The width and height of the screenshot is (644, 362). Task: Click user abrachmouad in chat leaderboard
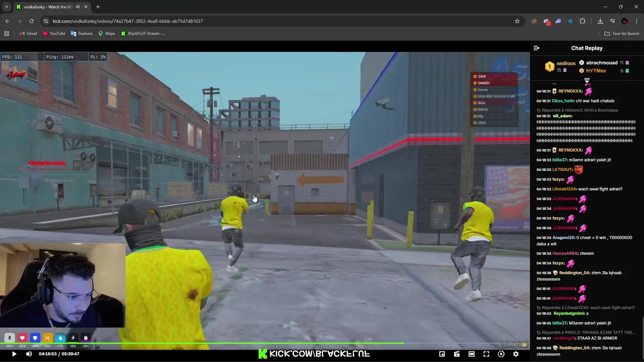coord(602,63)
